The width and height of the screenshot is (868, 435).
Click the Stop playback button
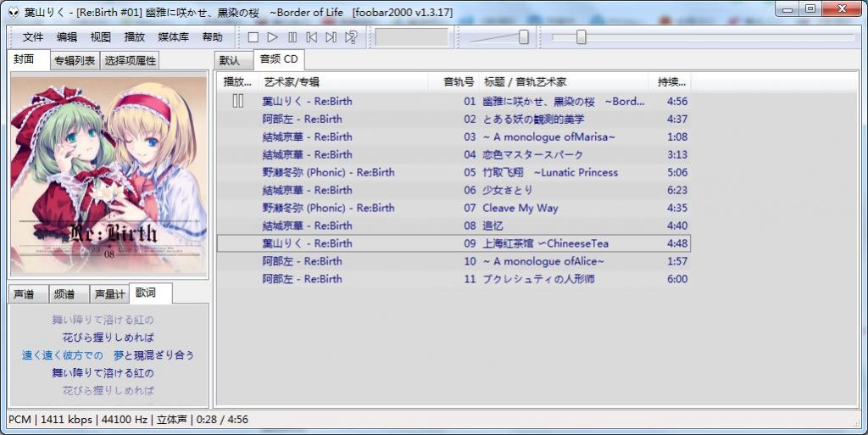(x=253, y=37)
